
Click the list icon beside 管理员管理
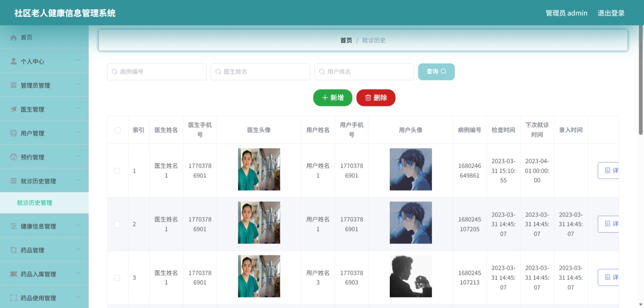(x=14, y=85)
